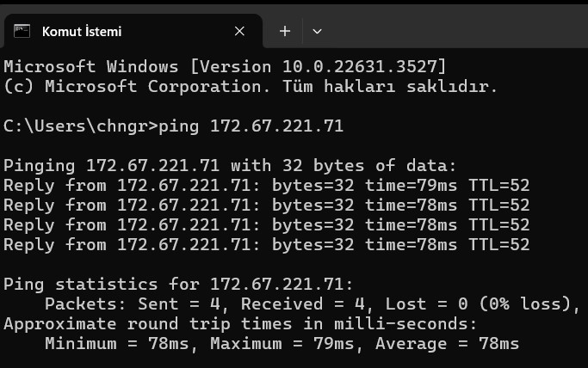Select the Komut İstemi tab title
The width and height of the screenshot is (588, 368).
tap(82, 32)
